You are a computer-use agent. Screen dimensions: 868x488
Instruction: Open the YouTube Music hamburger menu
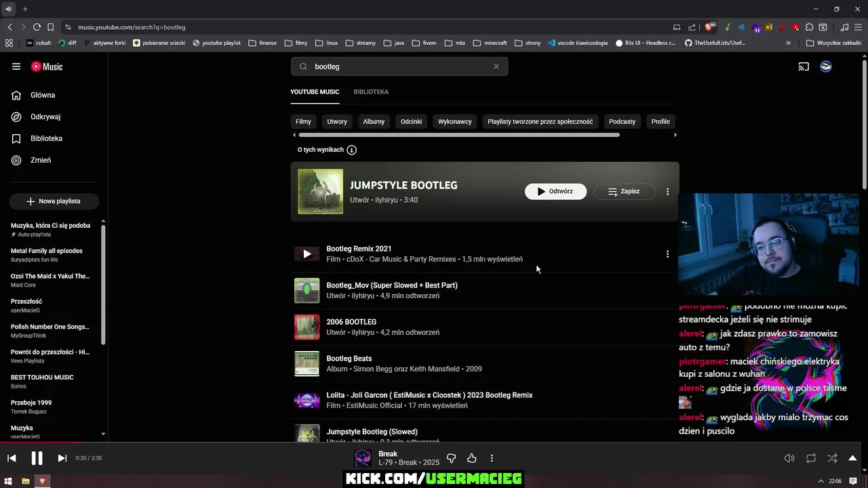(x=16, y=66)
